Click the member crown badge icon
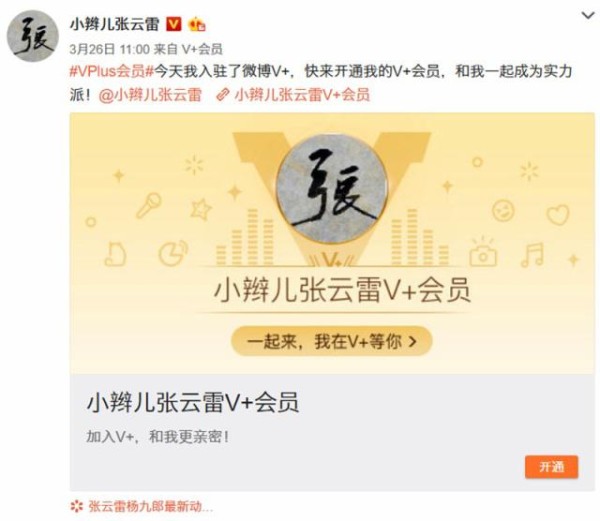This screenshot has height=521, width=600. (197, 25)
